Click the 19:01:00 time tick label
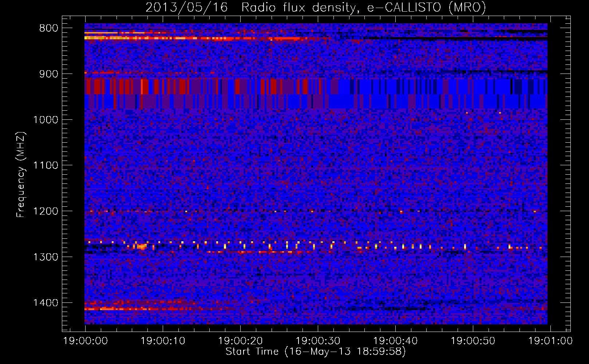589x364 pixels. pos(550,341)
